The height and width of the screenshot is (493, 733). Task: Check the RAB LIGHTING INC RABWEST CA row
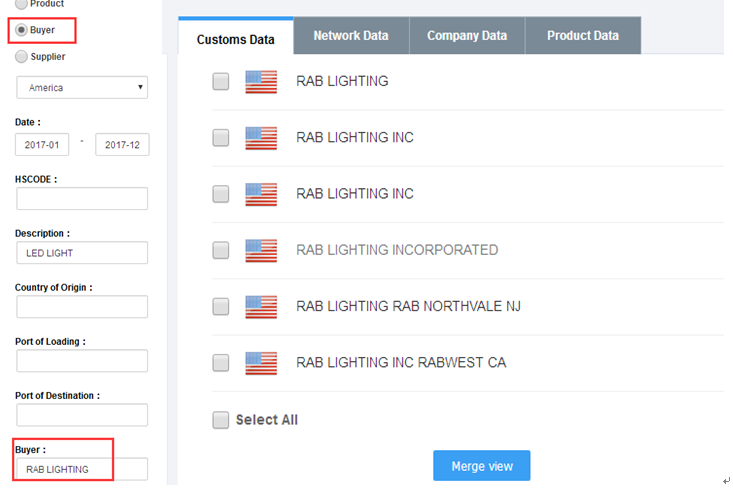[x=221, y=362]
